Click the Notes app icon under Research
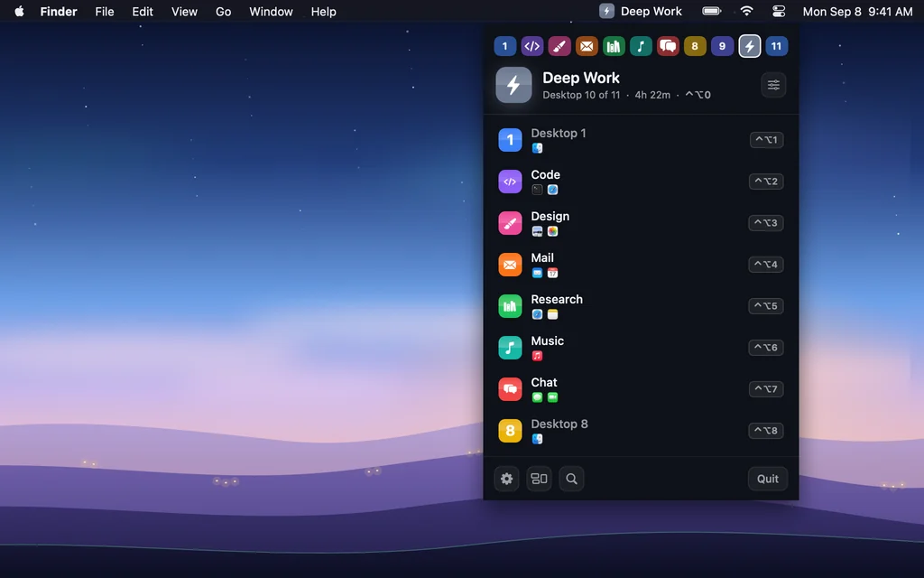This screenshot has height=578, width=924. pyautogui.click(x=553, y=314)
